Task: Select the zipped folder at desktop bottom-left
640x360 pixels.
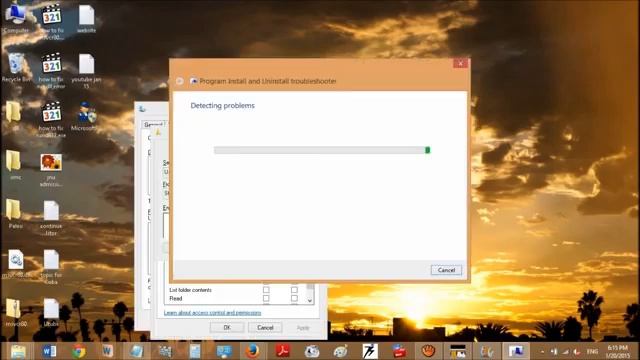Action: tap(15, 313)
